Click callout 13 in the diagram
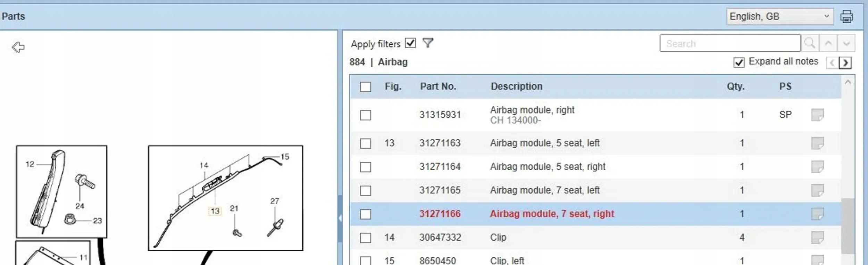The width and height of the screenshot is (868, 265). (x=215, y=211)
